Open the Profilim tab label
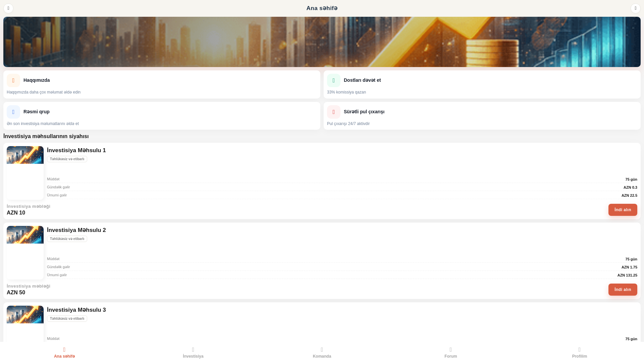 coord(580,356)
